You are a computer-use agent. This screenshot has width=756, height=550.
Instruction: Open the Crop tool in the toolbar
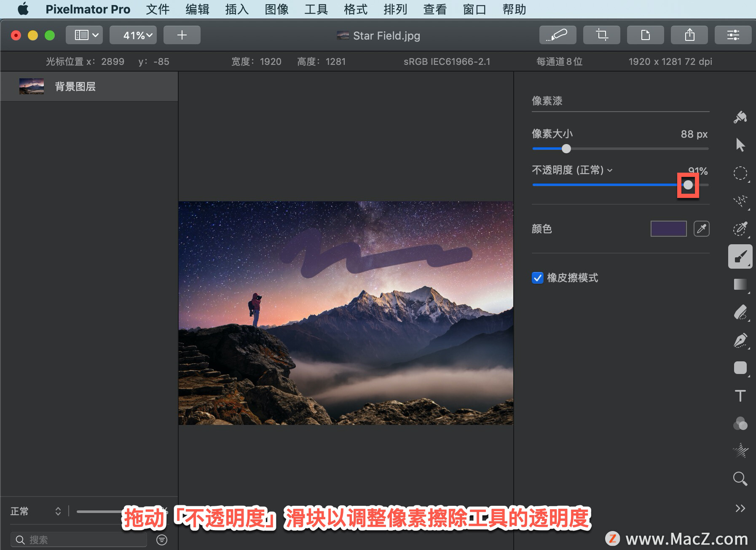[x=602, y=35]
